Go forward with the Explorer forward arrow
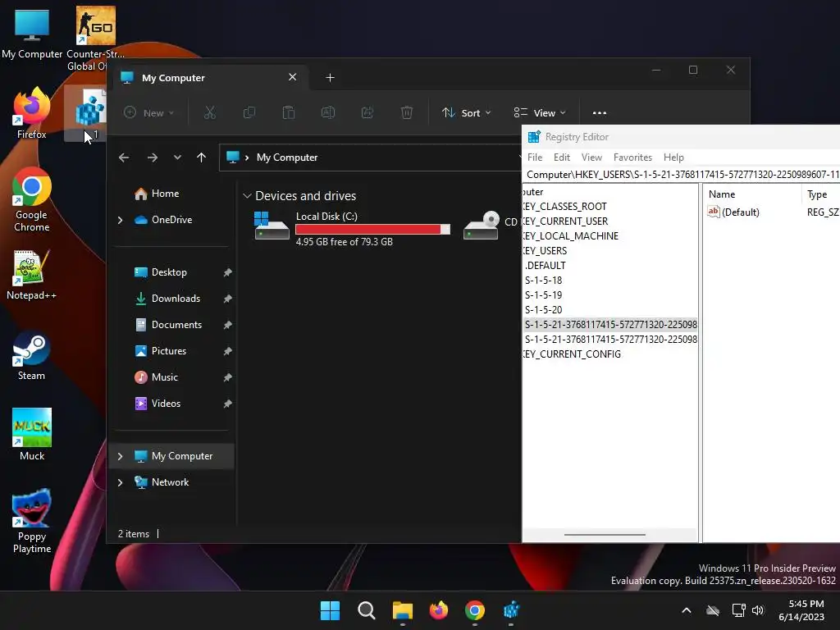The height and width of the screenshot is (630, 840). [152, 157]
